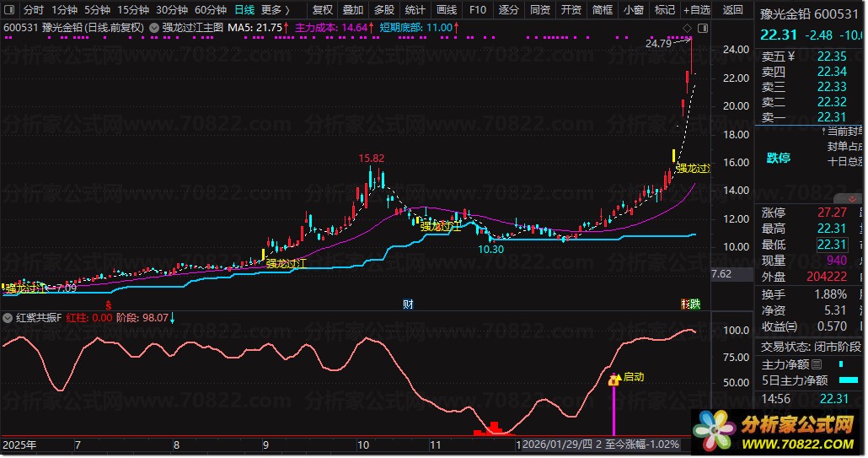Viewport: 868px width, 458px height.
Task: Click the red S marker under chart
Action: pos(109,304)
